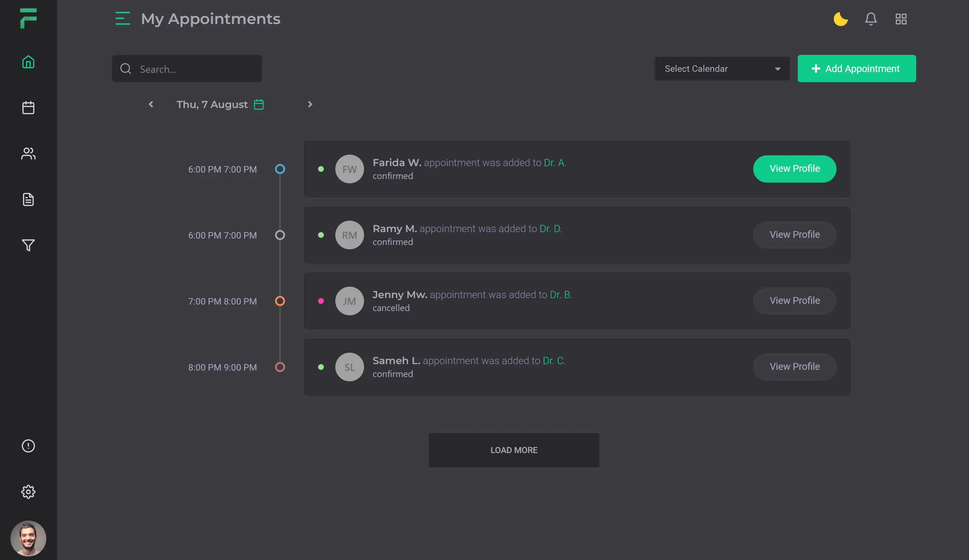The height and width of the screenshot is (560, 969).
Task: Click the green app logo
Action: pos(28,18)
